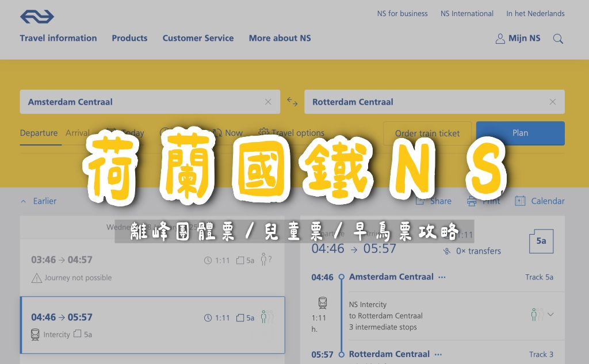Click the warning icon next to Journey not possible
Image resolution: width=589 pixels, height=364 pixels.
(x=36, y=278)
